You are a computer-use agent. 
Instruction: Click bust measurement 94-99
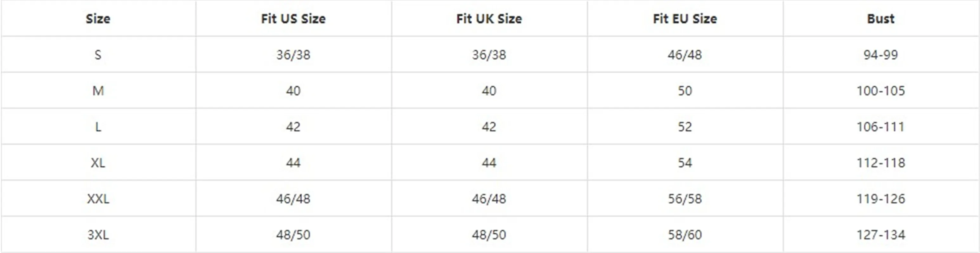click(880, 55)
